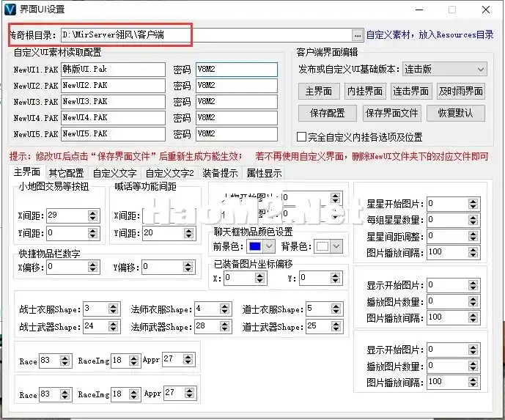The width and height of the screenshot is (505, 420).
Task: Open the background color dropdown
Action: coord(336,246)
